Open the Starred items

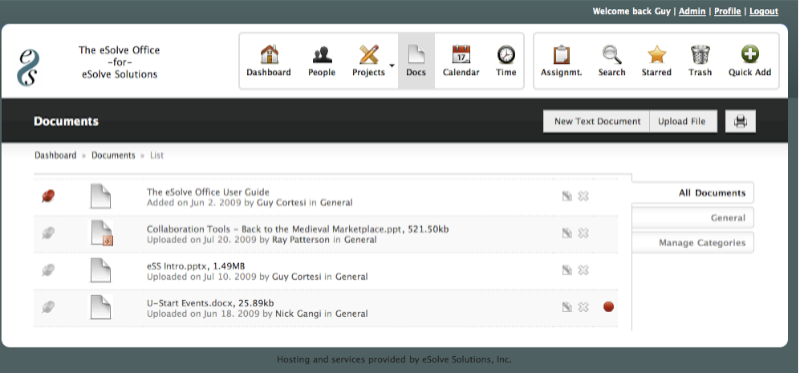coord(657,61)
